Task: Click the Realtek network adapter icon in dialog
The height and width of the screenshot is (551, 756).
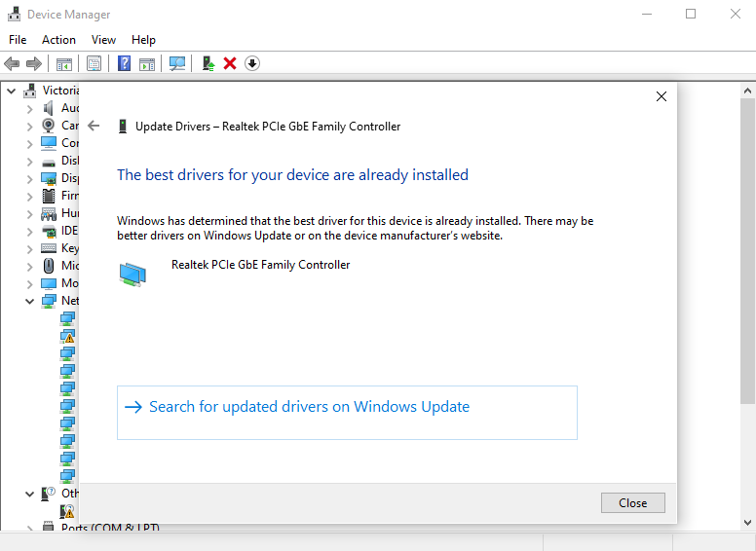Action: point(132,275)
